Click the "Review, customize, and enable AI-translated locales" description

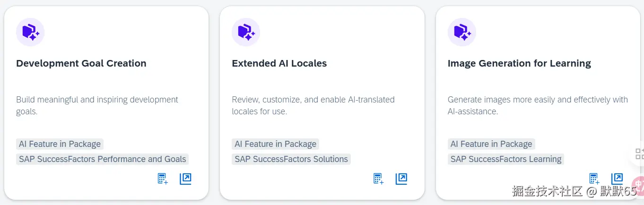click(x=313, y=105)
